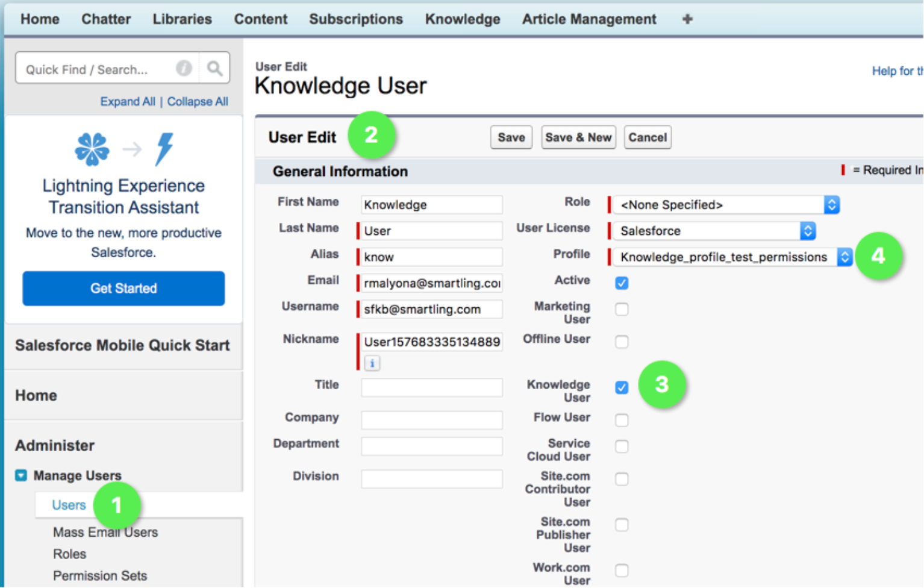Click into the Title input field
This screenshot has width=924, height=588.
tap(431, 387)
